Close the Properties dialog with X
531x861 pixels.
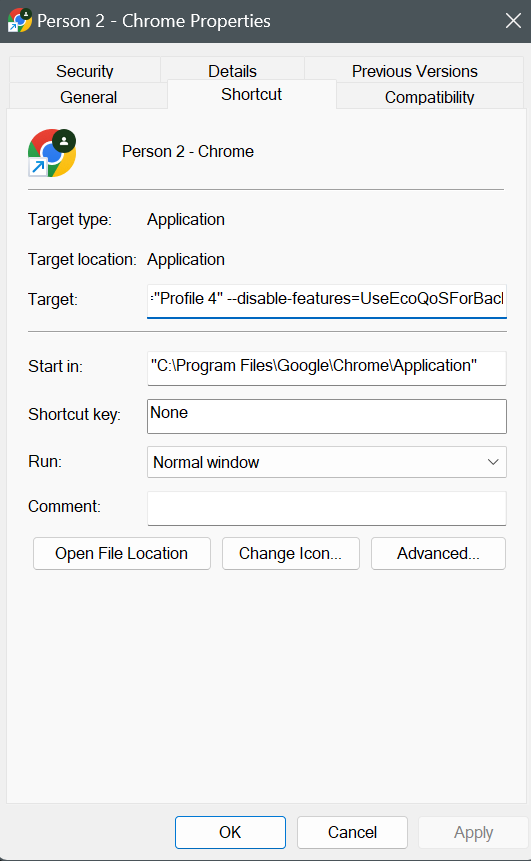tap(513, 21)
